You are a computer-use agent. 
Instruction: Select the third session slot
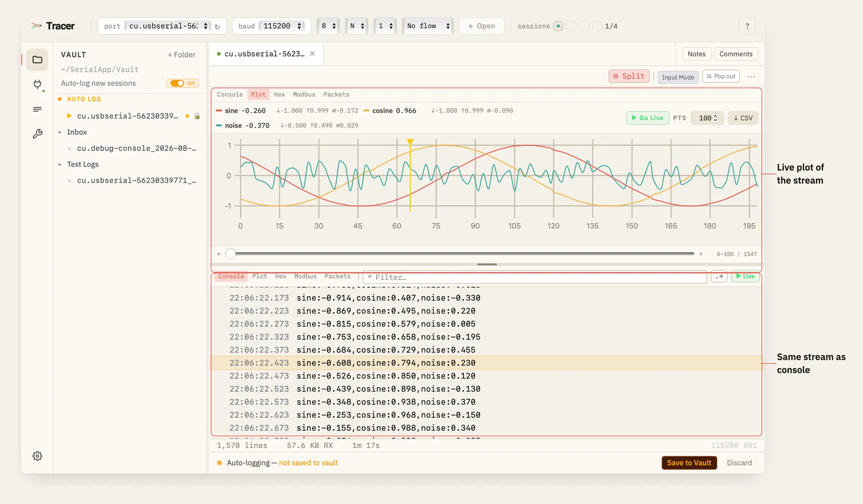(x=584, y=26)
